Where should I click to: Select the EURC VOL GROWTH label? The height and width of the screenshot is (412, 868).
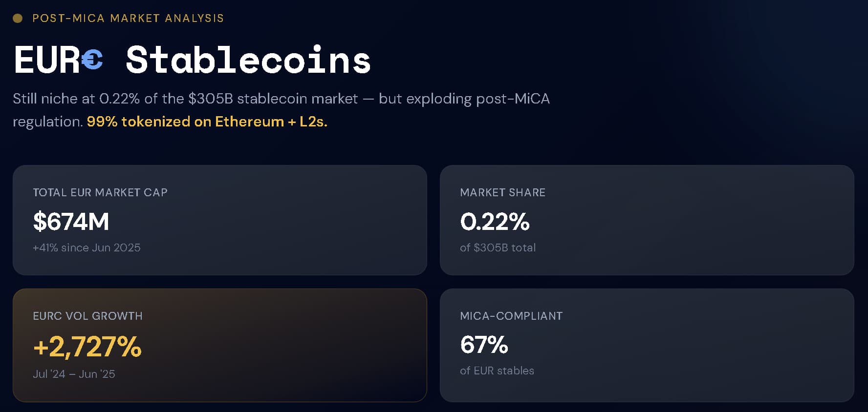click(87, 316)
